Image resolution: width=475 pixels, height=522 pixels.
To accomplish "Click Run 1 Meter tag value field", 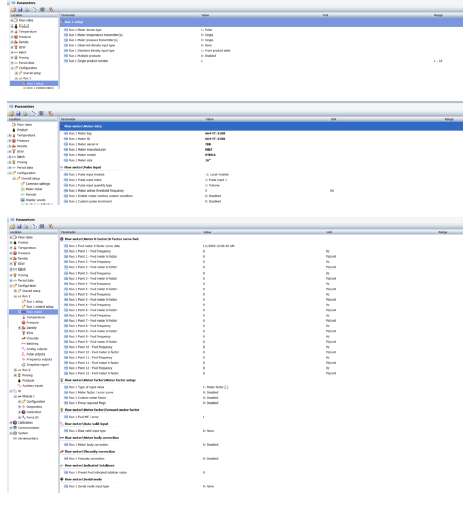I will [x=215, y=133].
